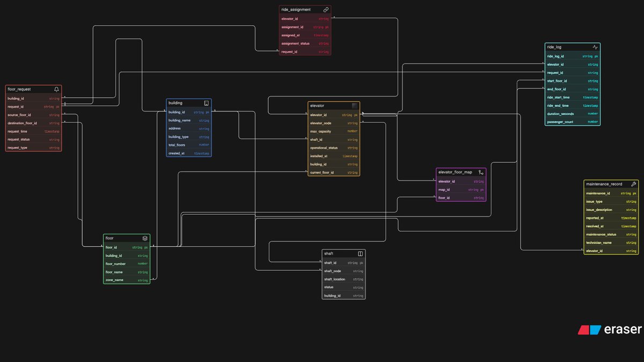Click the request_id field in floor_request
This screenshot has height=362, width=644.
(32, 106)
